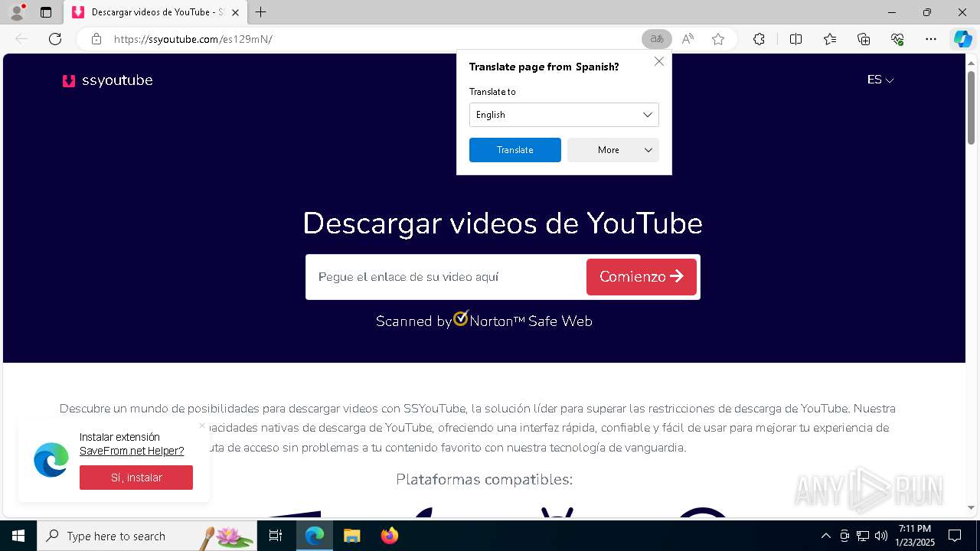Launch Firefox from the taskbar
Image resolution: width=980 pixels, height=551 pixels.
pos(390,536)
